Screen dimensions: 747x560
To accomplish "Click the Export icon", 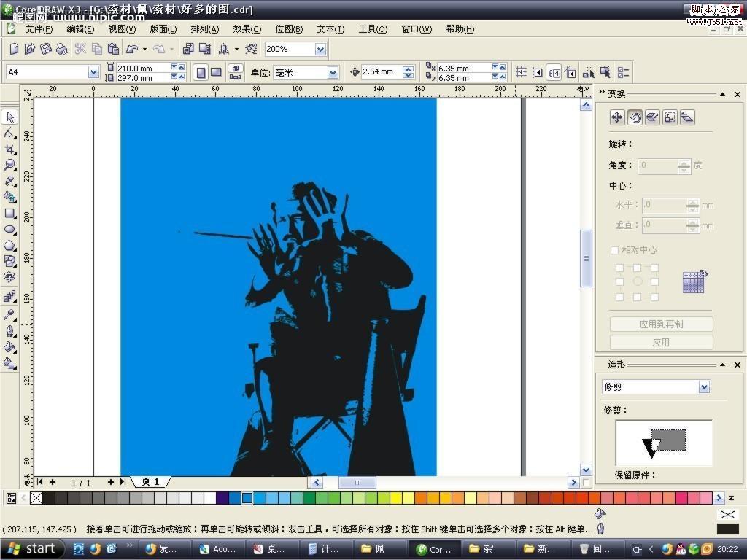I will [205, 49].
